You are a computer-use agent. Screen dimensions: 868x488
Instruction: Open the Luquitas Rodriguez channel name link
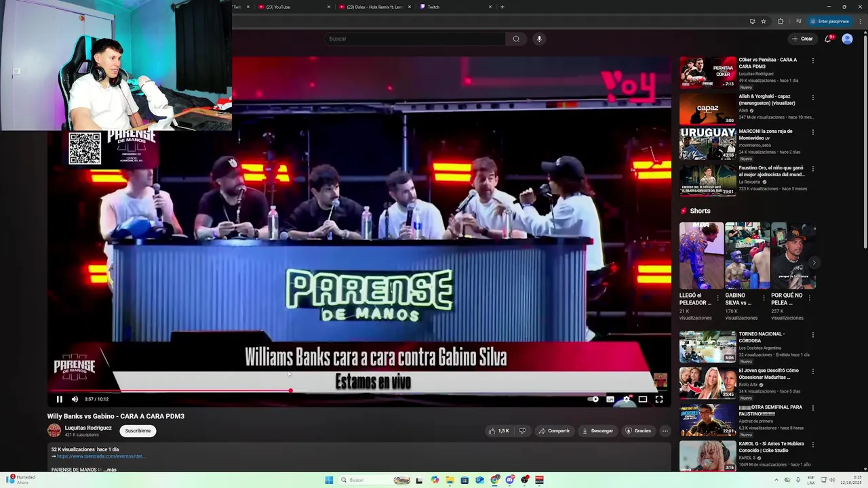[88, 428]
